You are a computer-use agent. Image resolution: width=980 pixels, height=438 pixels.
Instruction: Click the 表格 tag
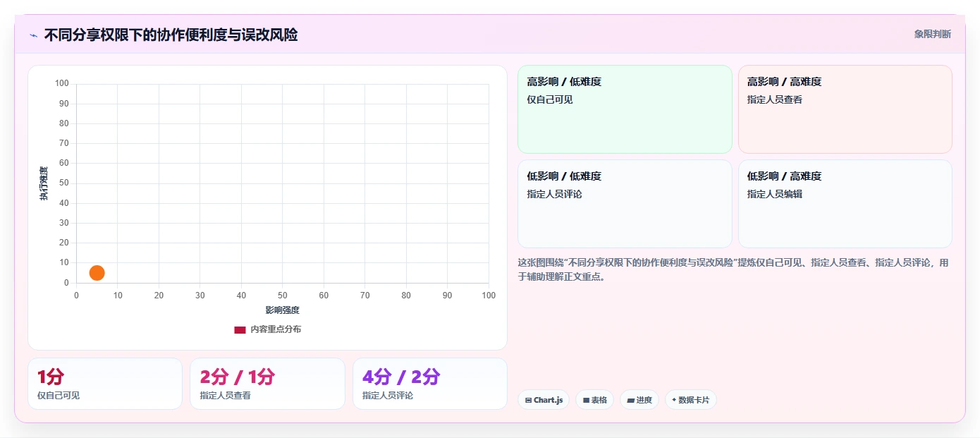click(x=595, y=400)
